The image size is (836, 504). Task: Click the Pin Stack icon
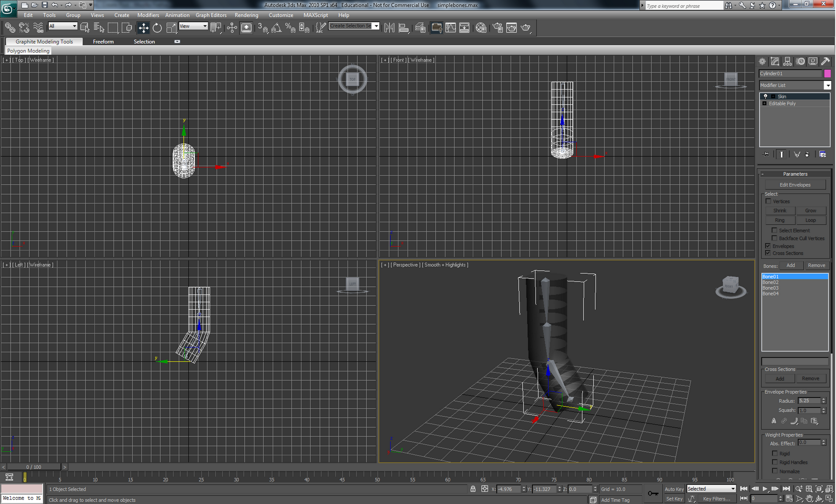(x=767, y=155)
